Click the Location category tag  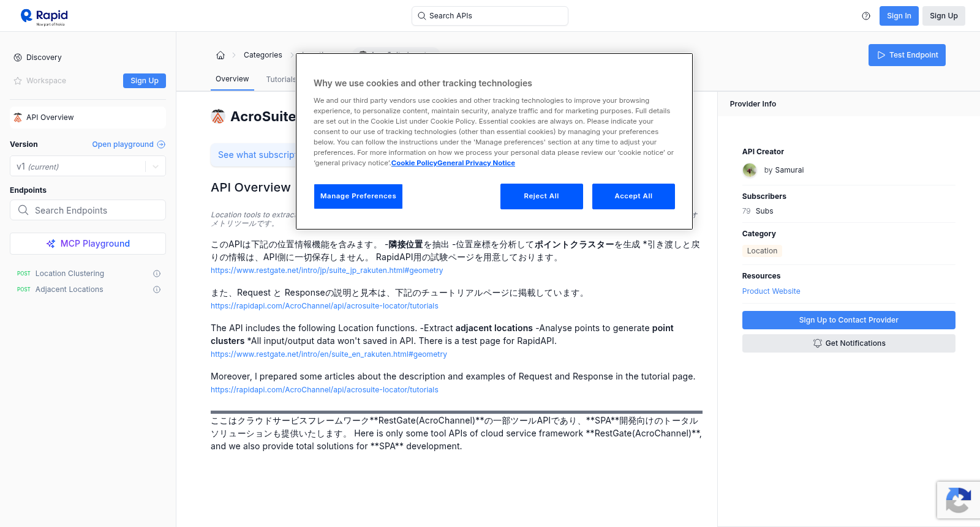pos(762,251)
